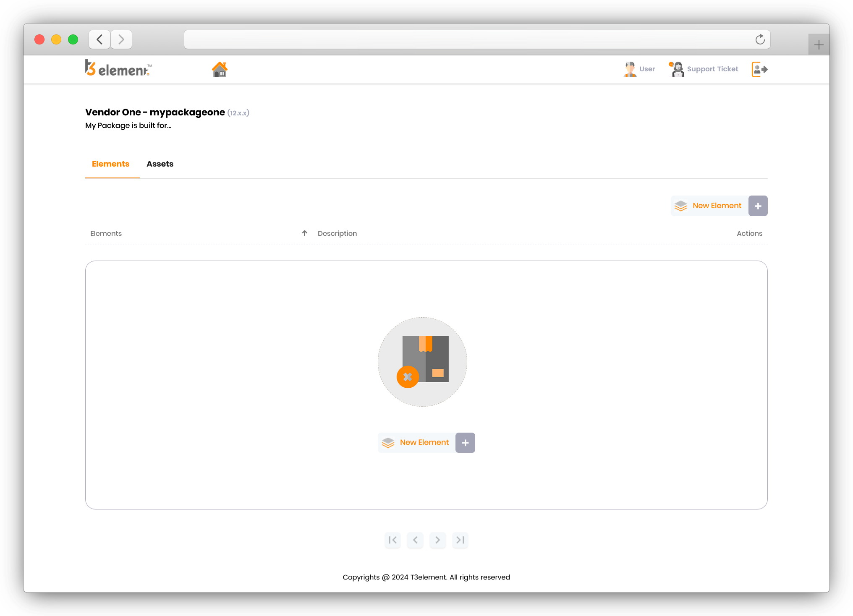Viewport: 853px width, 616px height.
Task: Reload the page with refresh icon
Action: tap(760, 39)
